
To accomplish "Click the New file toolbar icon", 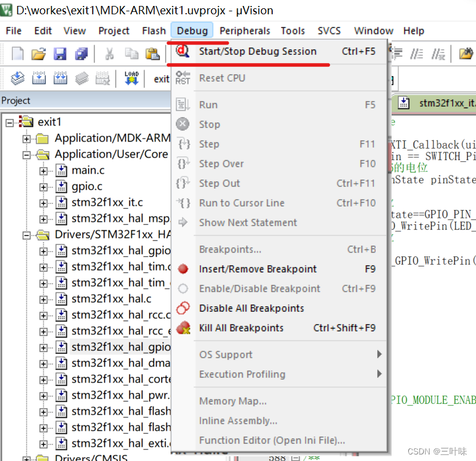I will 17,54.
